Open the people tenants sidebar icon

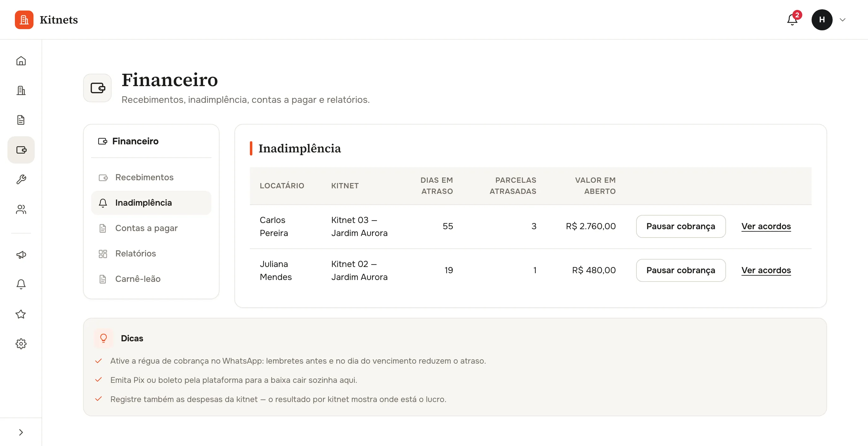pyautogui.click(x=21, y=209)
